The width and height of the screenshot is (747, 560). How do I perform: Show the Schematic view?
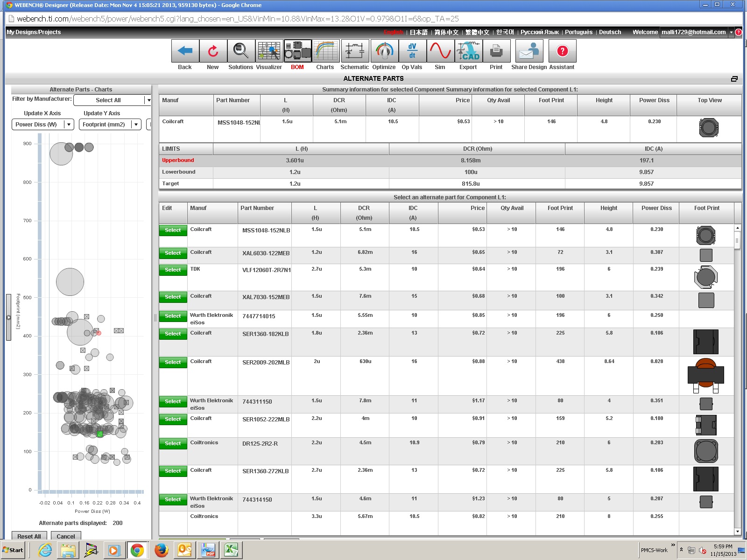(355, 51)
